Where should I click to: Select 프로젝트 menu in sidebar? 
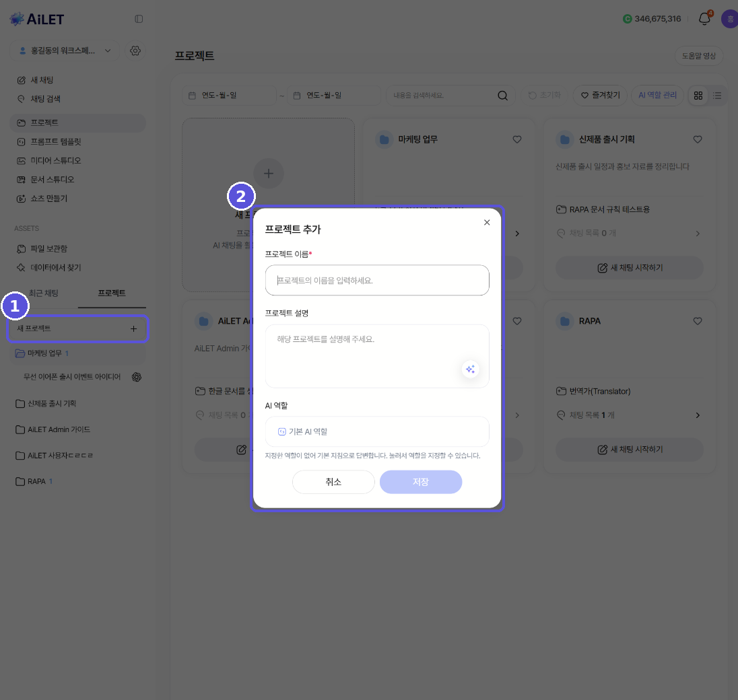tap(77, 123)
